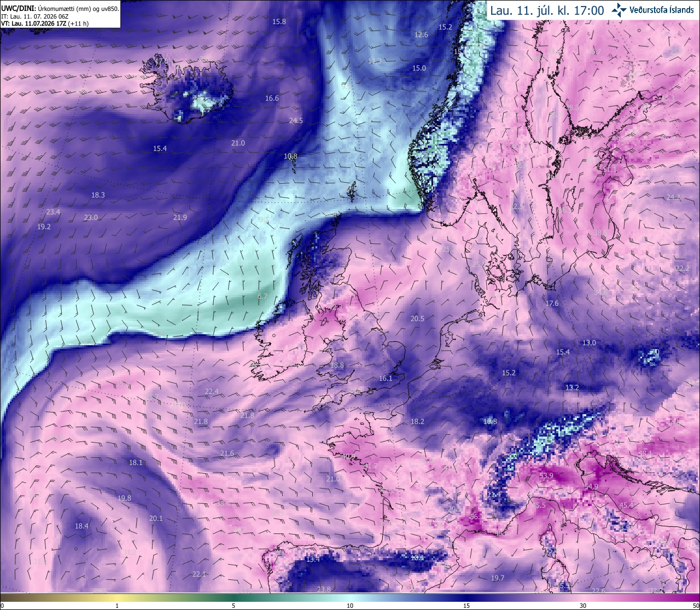Viewport: 700px width, 610px height.
Task: Click the 24.5 value label near Iceland
Action: tap(296, 121)
